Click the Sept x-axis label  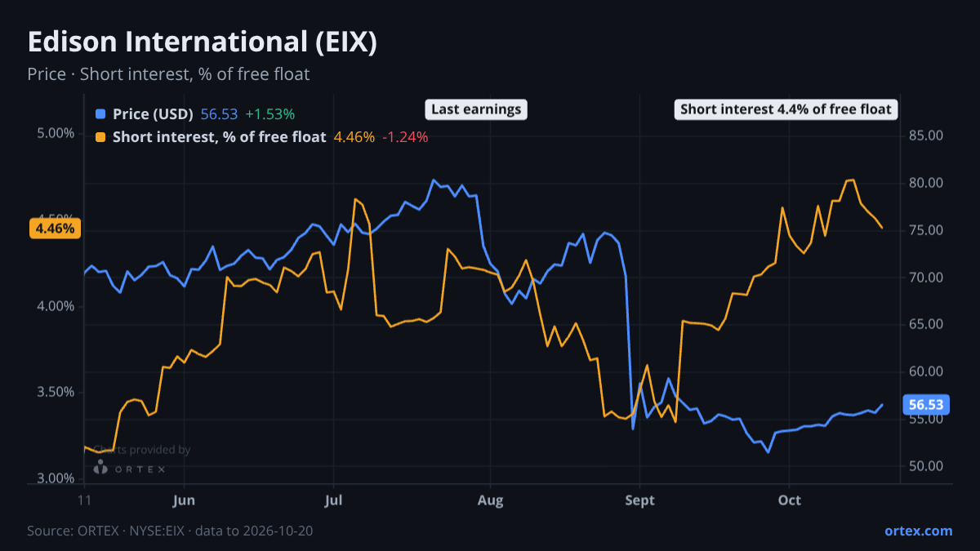point(640,500)
